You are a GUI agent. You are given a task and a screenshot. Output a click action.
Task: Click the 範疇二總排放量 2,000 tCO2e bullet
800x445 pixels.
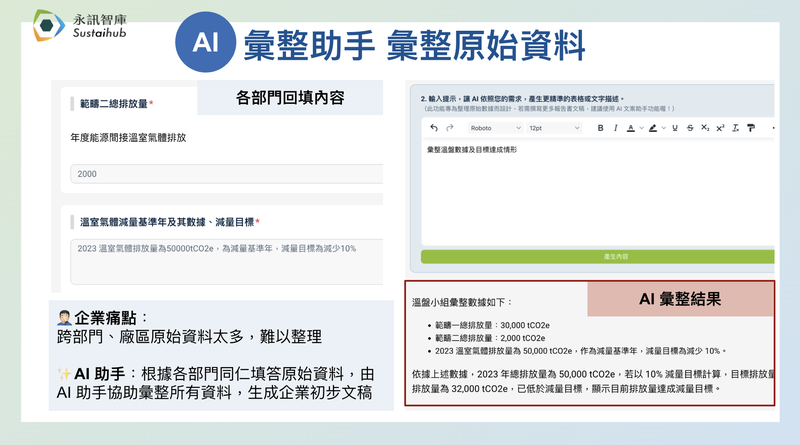(x=490, y=338)
